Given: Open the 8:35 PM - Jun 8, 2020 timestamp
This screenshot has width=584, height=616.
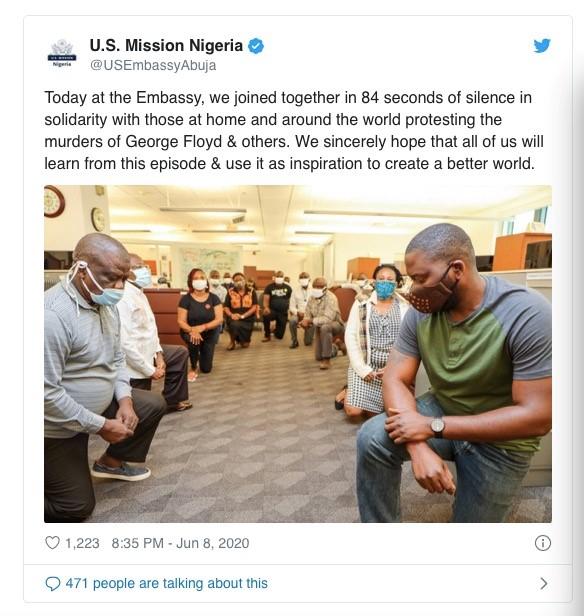Looking at the screenshot, I should pos(180,543).
